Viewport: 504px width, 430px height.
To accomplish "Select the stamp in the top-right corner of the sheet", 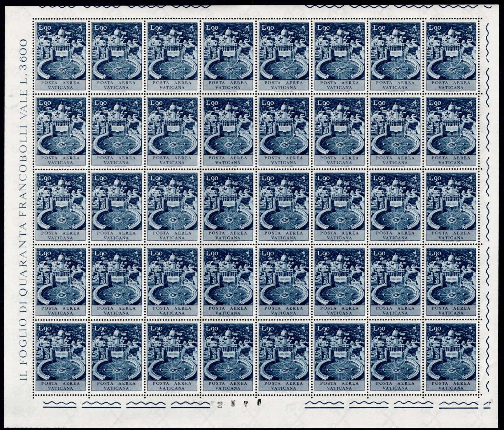I will click(x=451, y=56).
